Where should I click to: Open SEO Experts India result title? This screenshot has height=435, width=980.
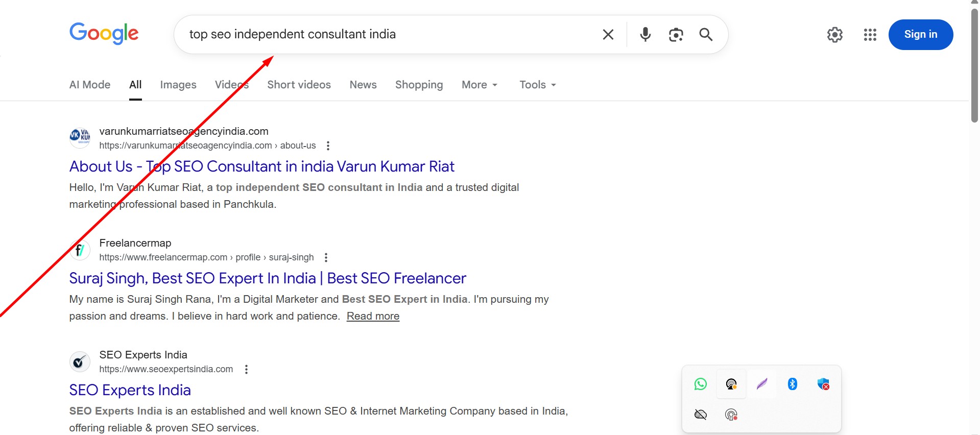point(130,390)
